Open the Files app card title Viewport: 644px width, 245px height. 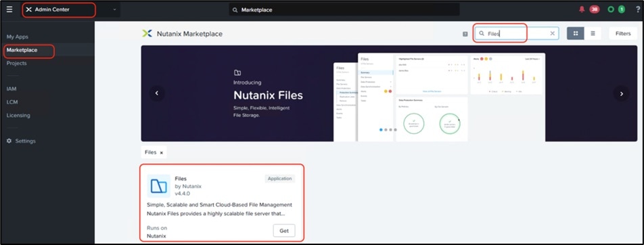[x=181, y=179]
